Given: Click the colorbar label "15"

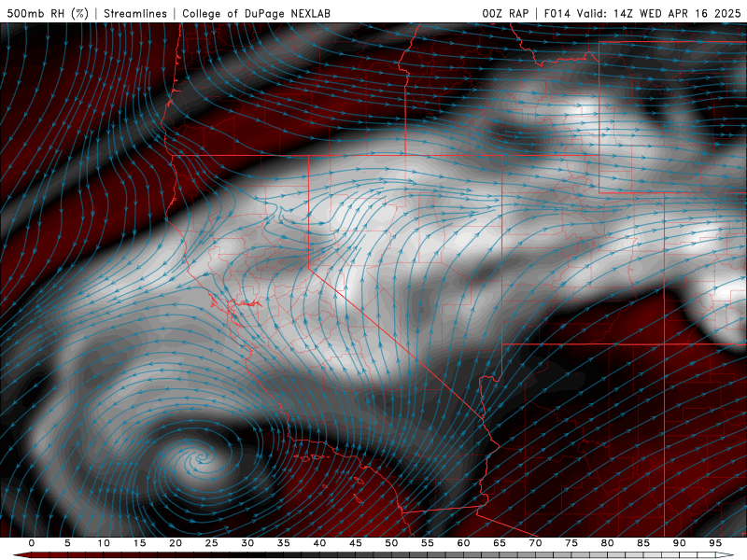Looking at the screenshot, I should [139, 543].
